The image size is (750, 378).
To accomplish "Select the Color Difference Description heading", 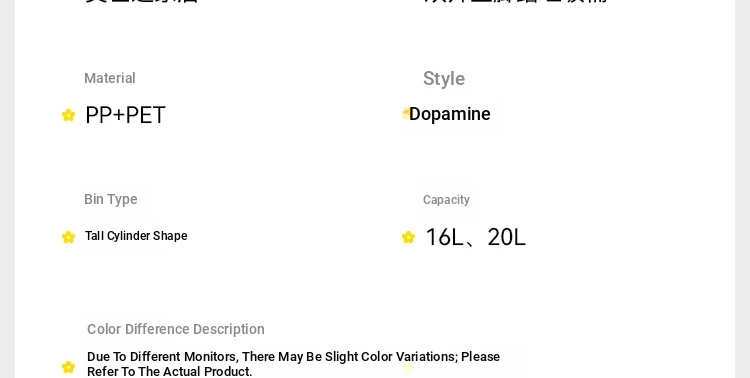I will 176,329.
